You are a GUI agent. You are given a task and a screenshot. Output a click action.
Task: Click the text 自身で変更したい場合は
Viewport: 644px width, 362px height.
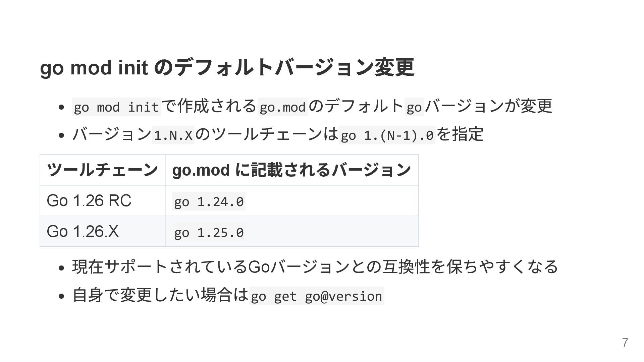(160, 295)
